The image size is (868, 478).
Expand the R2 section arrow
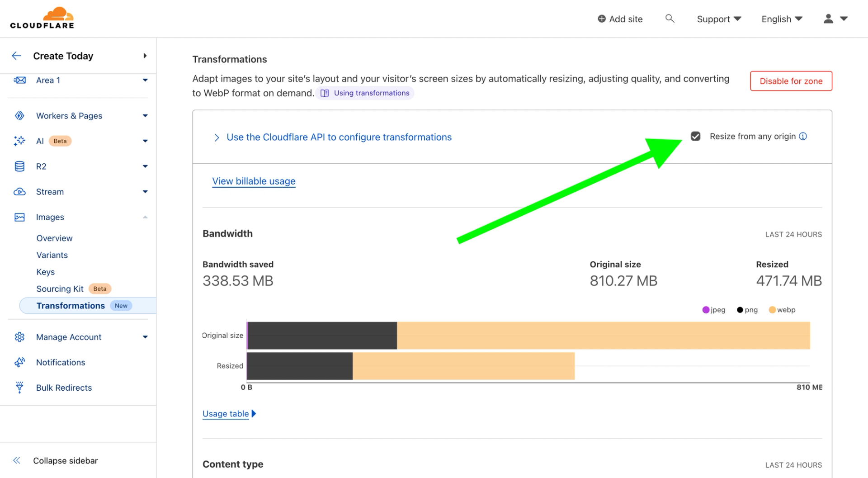(x=145, y=166)
